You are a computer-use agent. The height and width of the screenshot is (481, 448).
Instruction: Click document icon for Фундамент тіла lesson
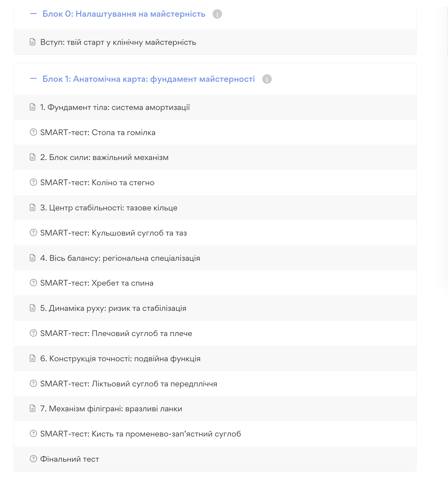point(33,107)
